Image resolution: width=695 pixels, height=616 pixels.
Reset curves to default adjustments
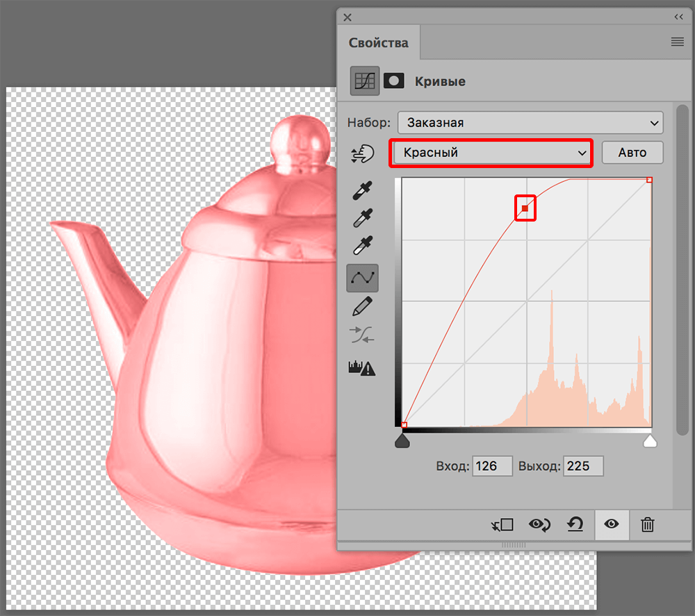tap(575, 524)
